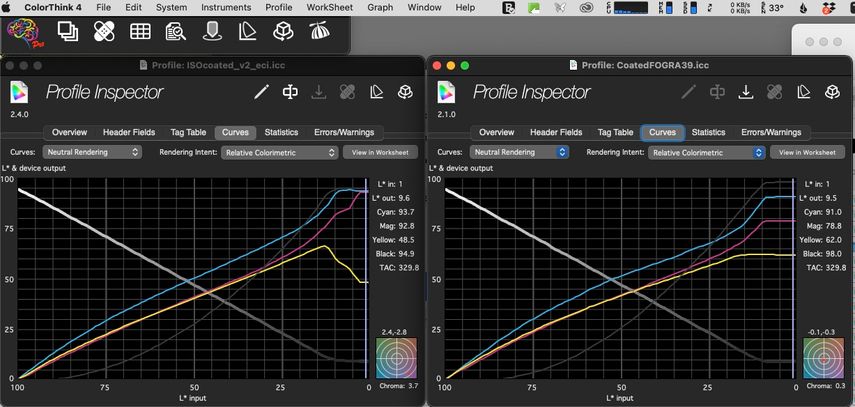The width and height of the screenshot is (855, 407).
Task: Switch to Tag Table tab in ISOcoated_v2_eci window
Action: [188, 132]
